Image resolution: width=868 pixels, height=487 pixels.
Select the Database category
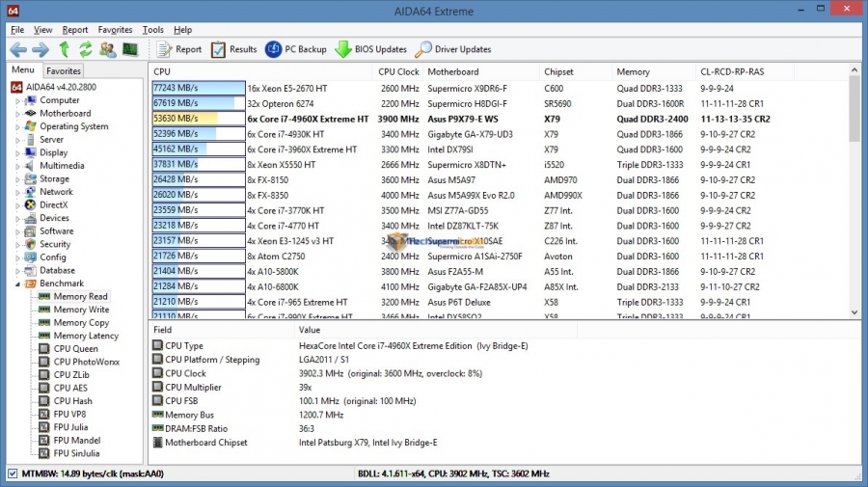[x=57, y=270]
